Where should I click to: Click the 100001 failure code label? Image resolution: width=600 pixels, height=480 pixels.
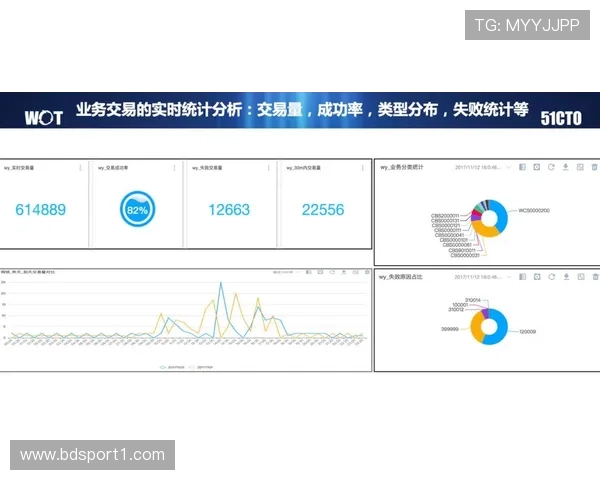coord(460,305)
